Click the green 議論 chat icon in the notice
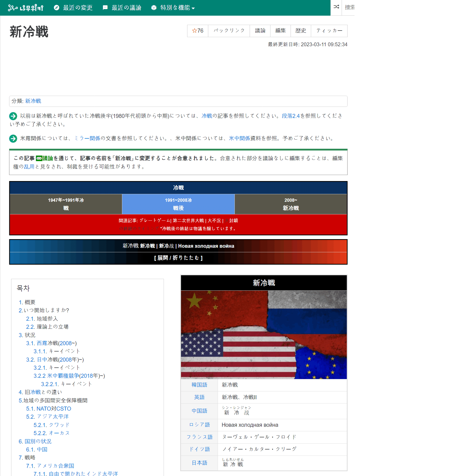Image resolution: width=476 pixels, height=476 pixels. (39, 158)
